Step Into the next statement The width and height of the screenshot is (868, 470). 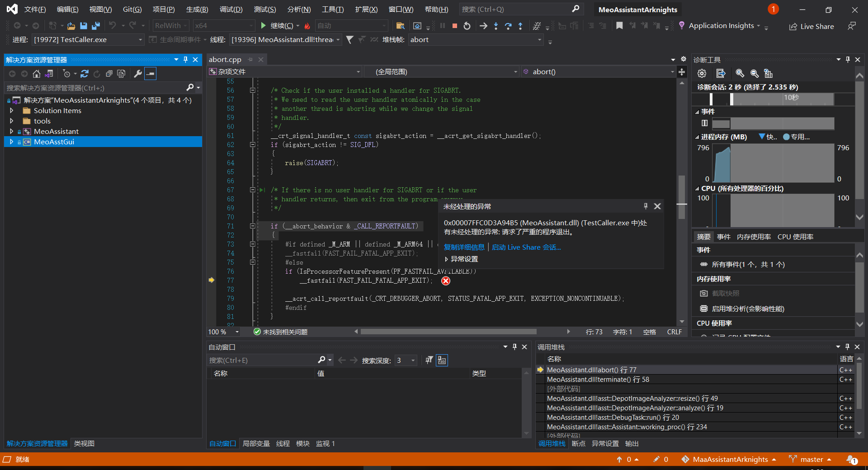click(495, 26)
